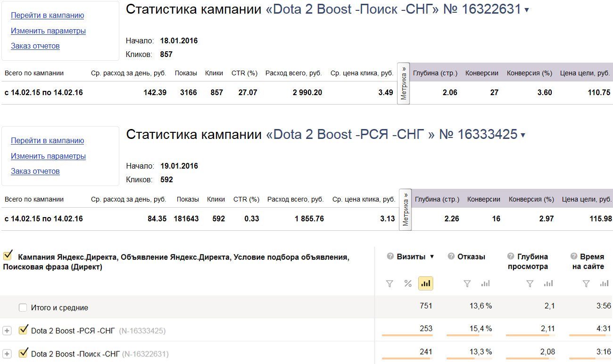613x364 pixels.
Task: Click the highlighted bar chart icon under Визиты
Action: click(x=426, y=283)
